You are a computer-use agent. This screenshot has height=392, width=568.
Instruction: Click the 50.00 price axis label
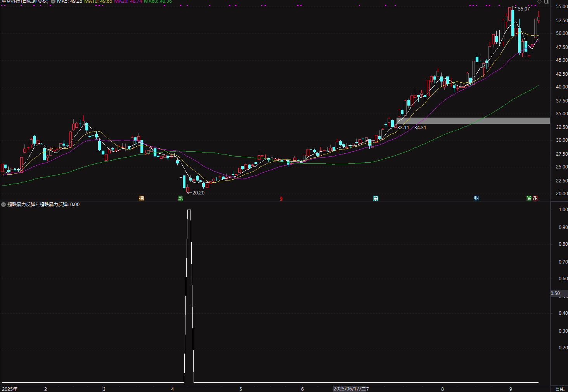(561, 33)
